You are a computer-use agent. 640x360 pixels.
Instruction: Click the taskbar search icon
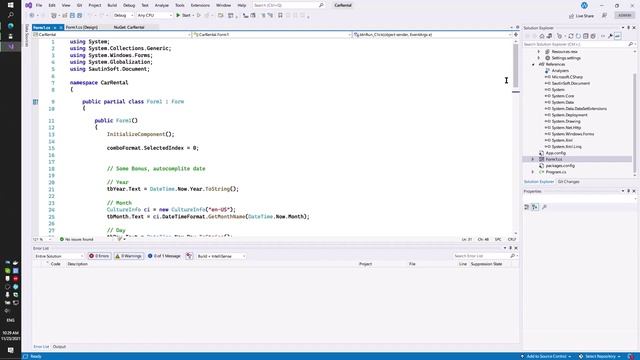pos(11,15)
